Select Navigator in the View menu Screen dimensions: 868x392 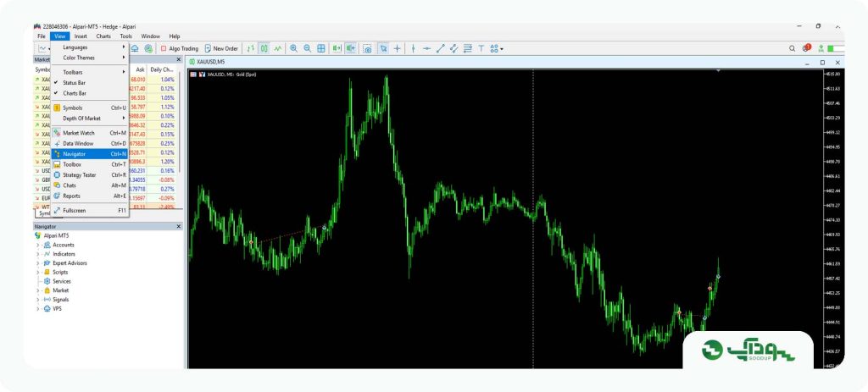click(x=90, y=154)
